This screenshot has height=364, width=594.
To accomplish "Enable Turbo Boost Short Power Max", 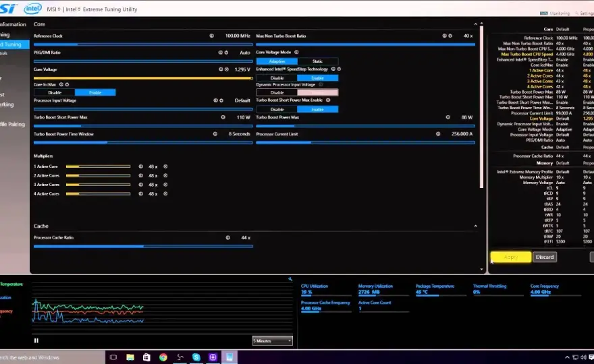I will (x=317, y=109).
